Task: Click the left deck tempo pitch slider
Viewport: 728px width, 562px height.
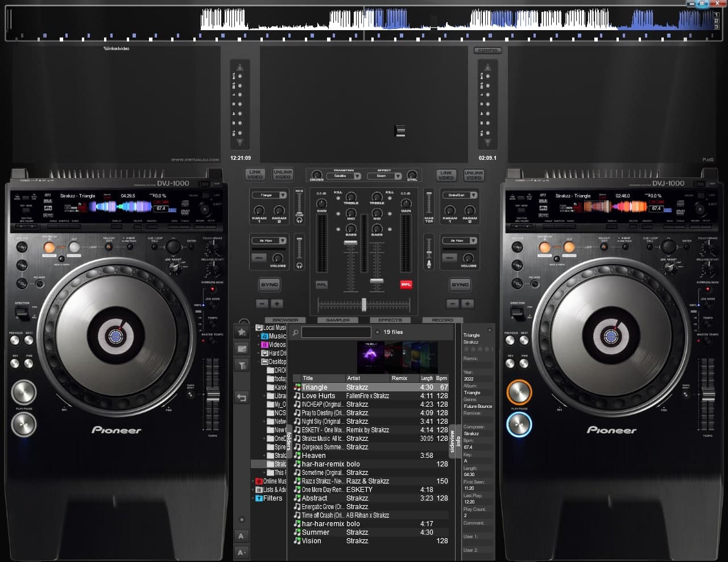Action: tap(213, 394)
